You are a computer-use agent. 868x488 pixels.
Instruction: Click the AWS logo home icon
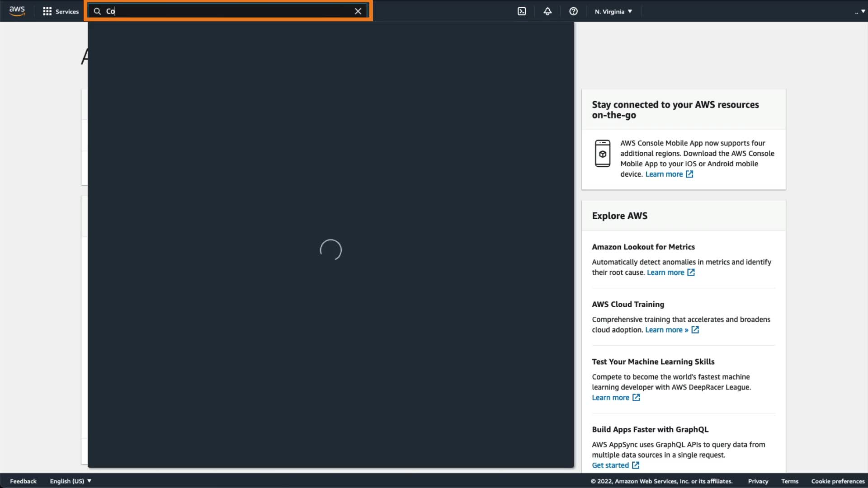pyautogui.click(x=17, y=11)
